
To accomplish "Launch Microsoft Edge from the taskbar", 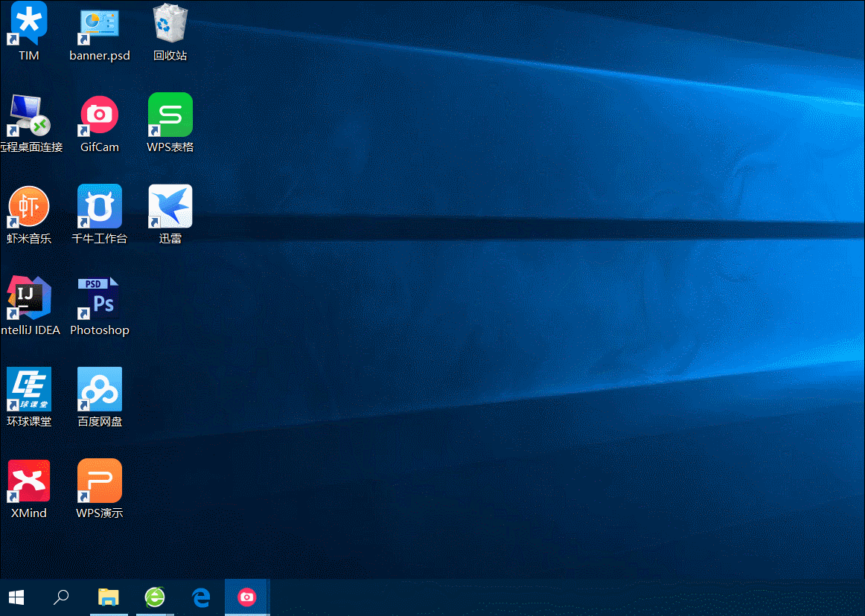I will click(201, 597).
